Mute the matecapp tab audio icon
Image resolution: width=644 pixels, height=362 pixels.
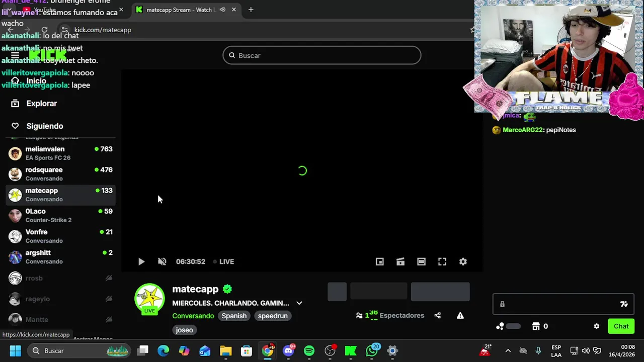point(222,10)
